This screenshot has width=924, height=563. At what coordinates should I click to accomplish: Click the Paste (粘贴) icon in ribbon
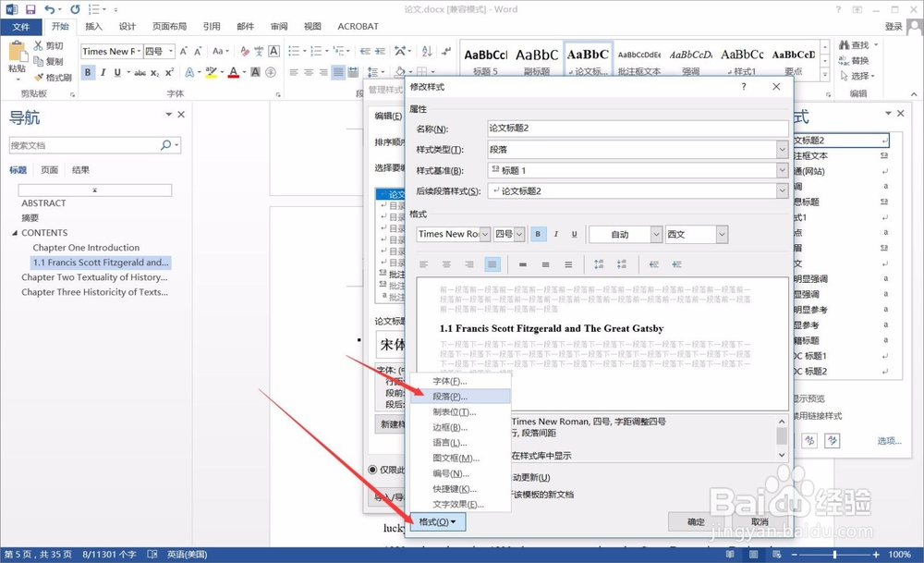point(17,52)
